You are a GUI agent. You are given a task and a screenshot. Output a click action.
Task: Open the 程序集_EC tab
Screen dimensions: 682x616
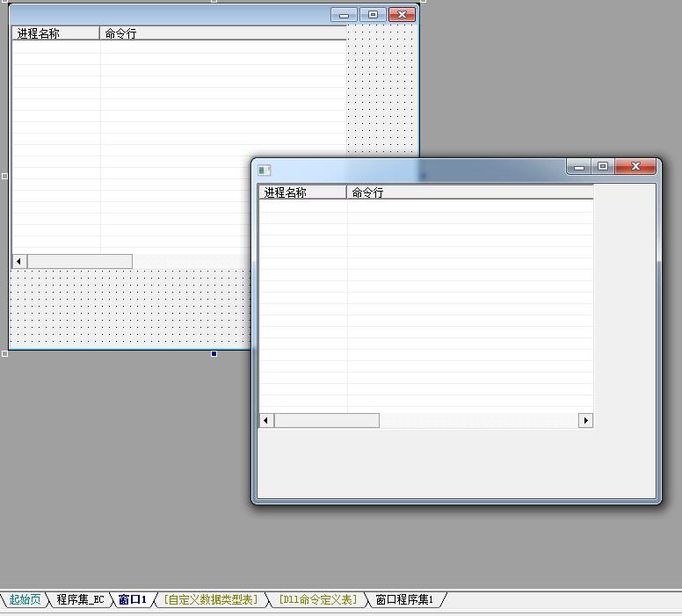(x=81, y=599)
